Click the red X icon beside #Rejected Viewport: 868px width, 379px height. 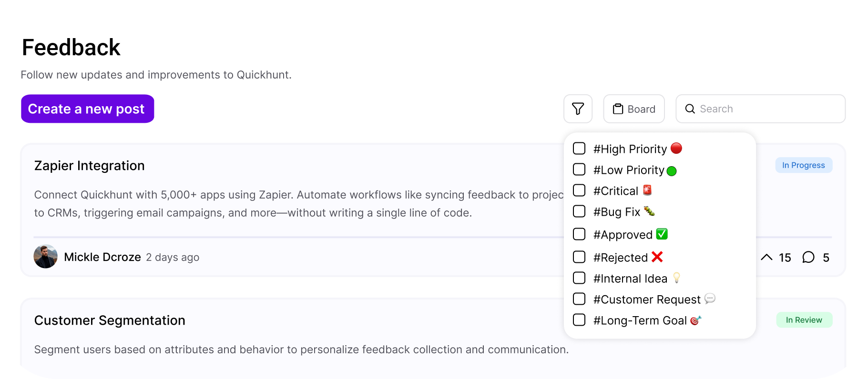pyautogui.click(x=657, y=257)
